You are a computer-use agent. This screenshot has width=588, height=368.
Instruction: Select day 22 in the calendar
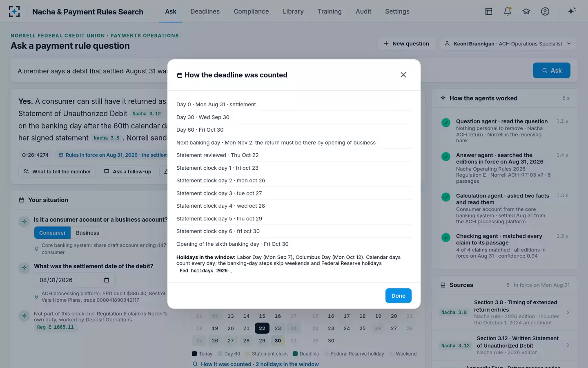tap(262, 328)
